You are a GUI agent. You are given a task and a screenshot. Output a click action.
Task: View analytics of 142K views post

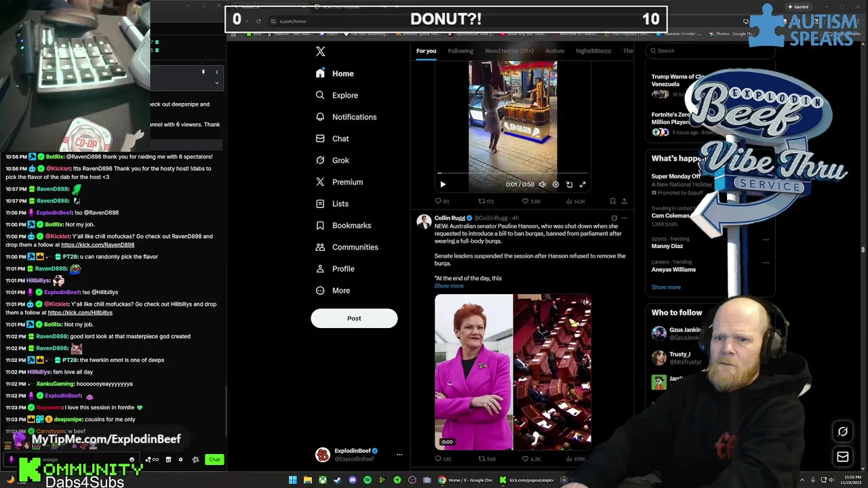(x=575, y=201)
